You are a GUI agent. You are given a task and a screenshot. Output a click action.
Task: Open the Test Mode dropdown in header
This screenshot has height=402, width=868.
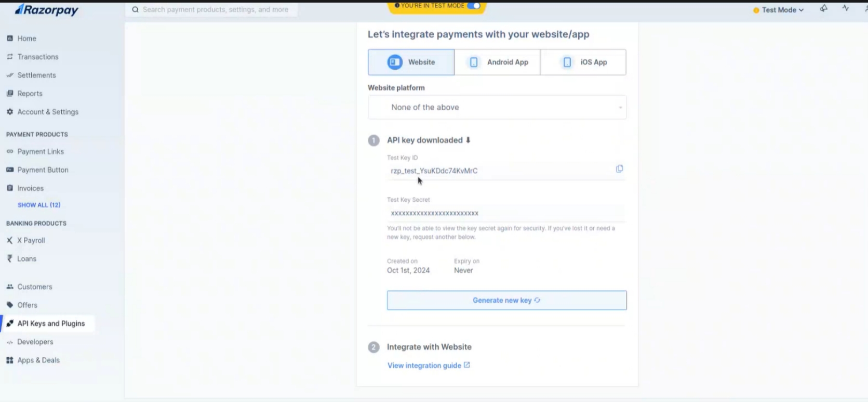[x=778, y=10]
